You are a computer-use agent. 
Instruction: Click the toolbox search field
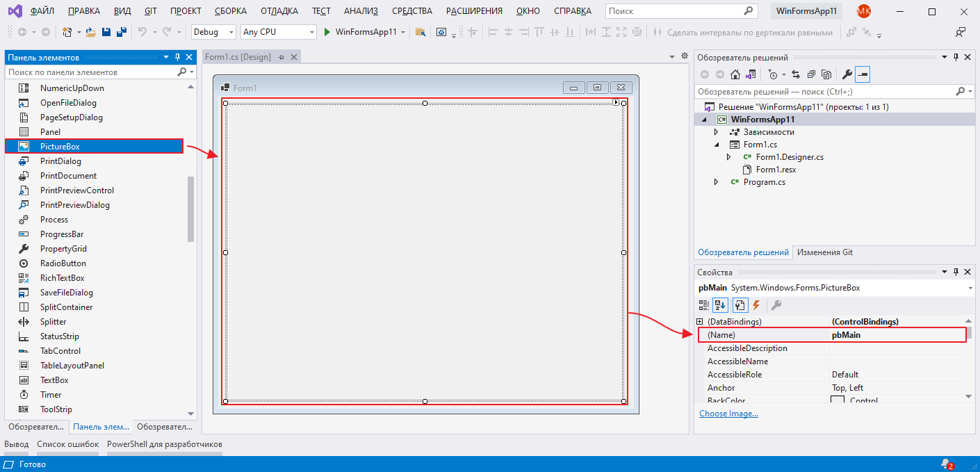click(x=90, y=72)
